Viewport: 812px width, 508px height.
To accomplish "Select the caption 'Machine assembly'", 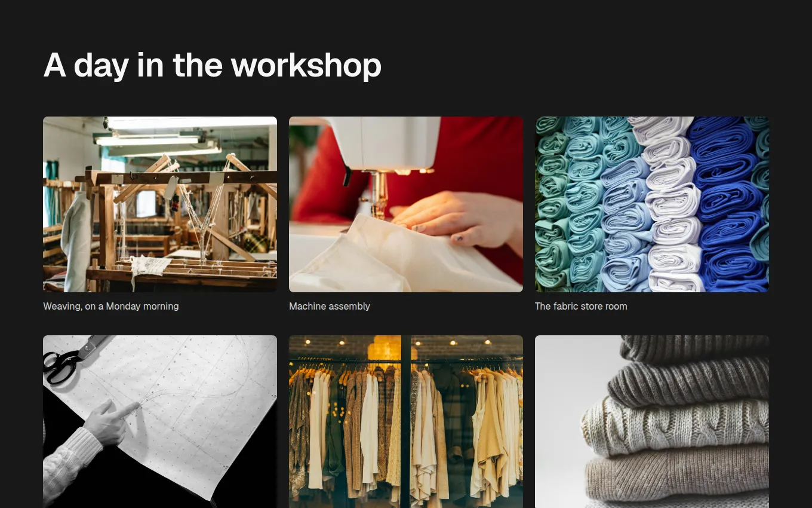I will (330, 307).
